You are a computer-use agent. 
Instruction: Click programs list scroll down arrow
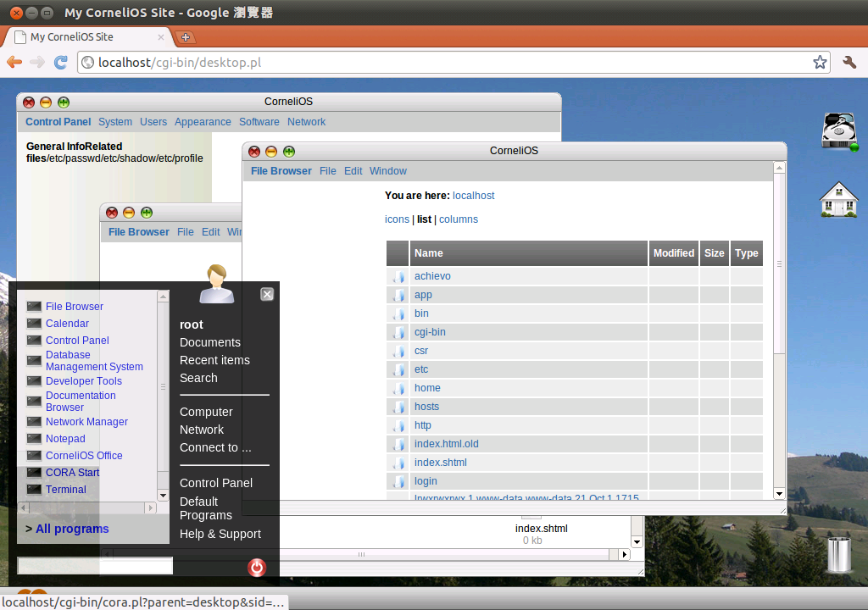(x=163, y=496)
